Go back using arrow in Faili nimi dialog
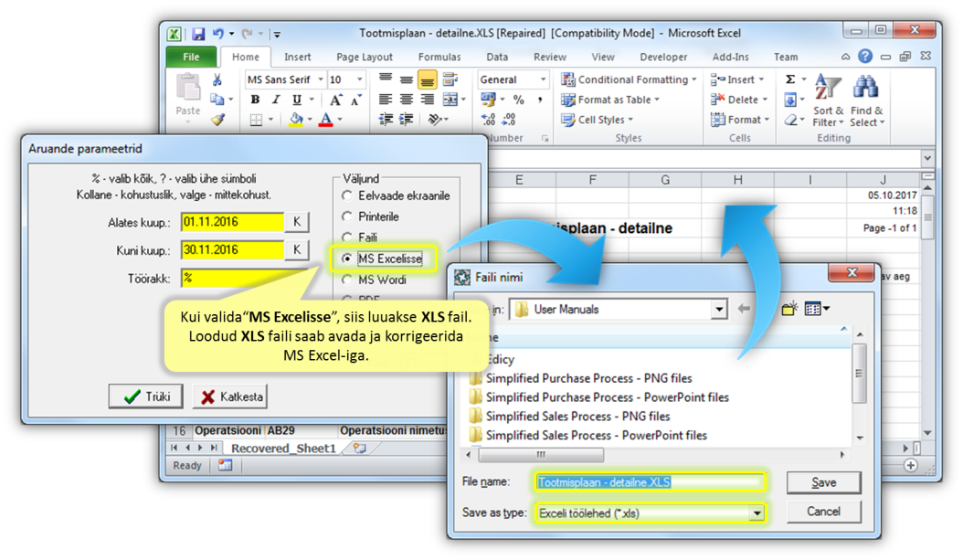963x560 pixels. pos(744,308)
